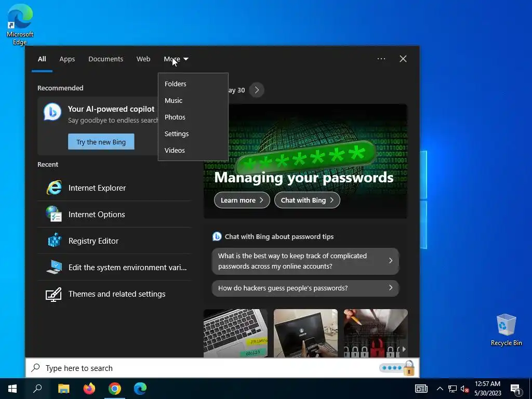Click the Bing logo in Recommended card
Screen dimensions: 532x399
(52, 112)
